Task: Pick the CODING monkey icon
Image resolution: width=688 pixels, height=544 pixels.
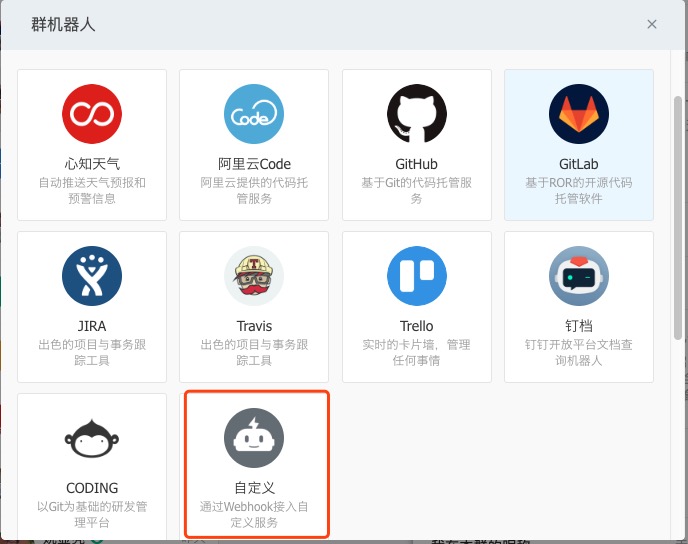Action: [x=92, y=439]
